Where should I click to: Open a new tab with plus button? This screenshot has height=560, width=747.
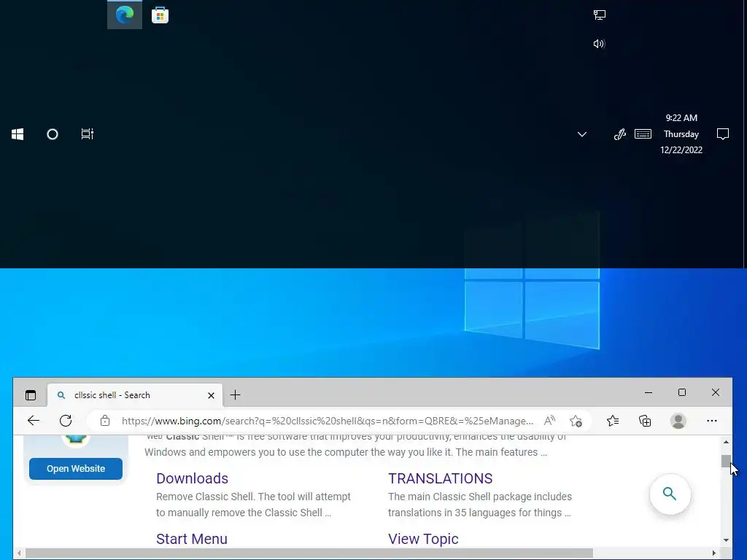236,394
